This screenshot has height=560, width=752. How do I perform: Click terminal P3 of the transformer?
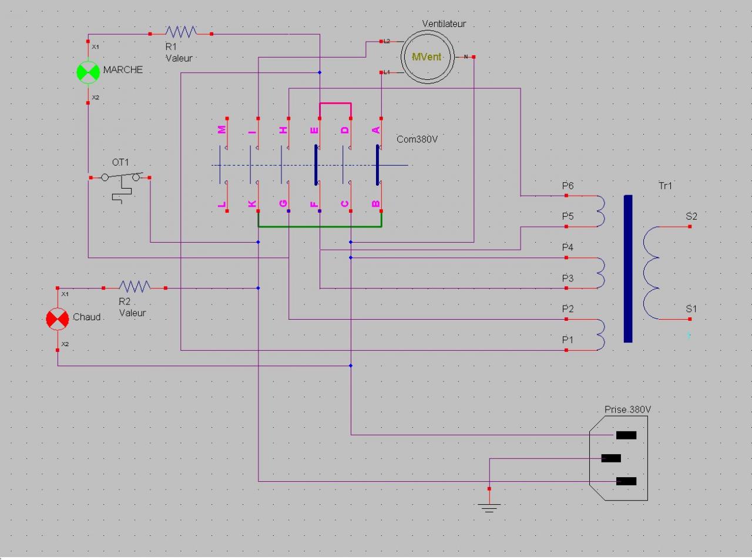point(566,288)
